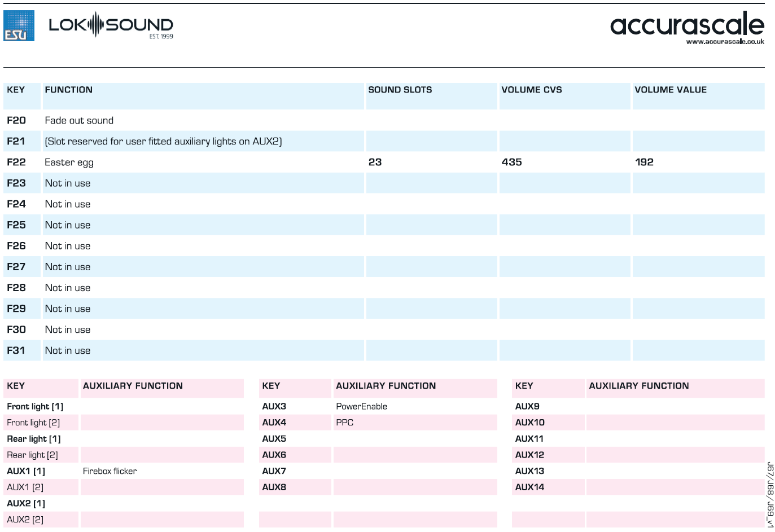Click the 'Firebox flicker' function text
Image resolution: width=775 pixels, height=532 pixels.
(x=110, y=471)
